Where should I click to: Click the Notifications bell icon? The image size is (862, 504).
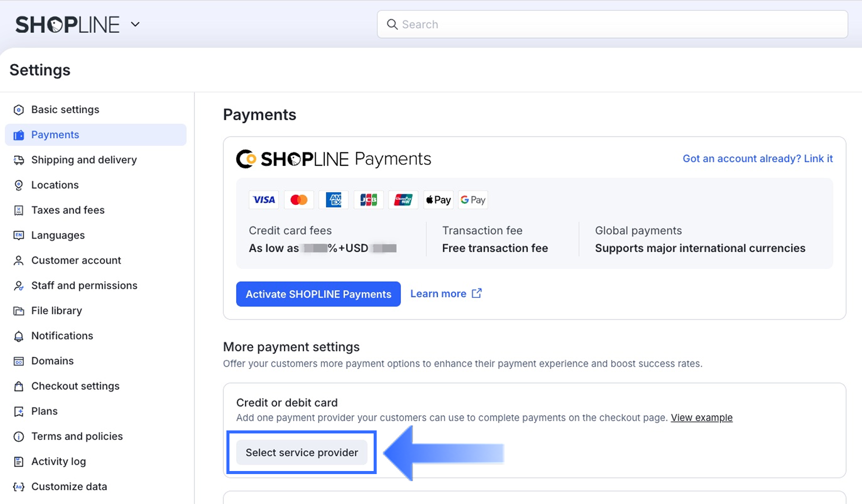[x=19, y=336]
